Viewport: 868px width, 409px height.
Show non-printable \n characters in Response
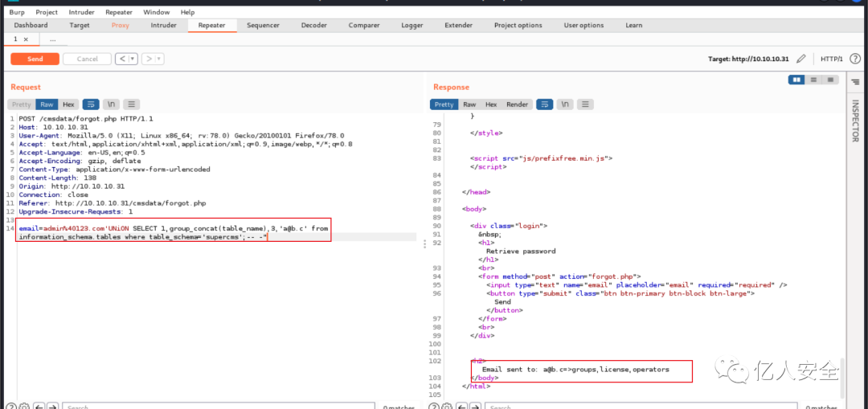pos(565,104)
